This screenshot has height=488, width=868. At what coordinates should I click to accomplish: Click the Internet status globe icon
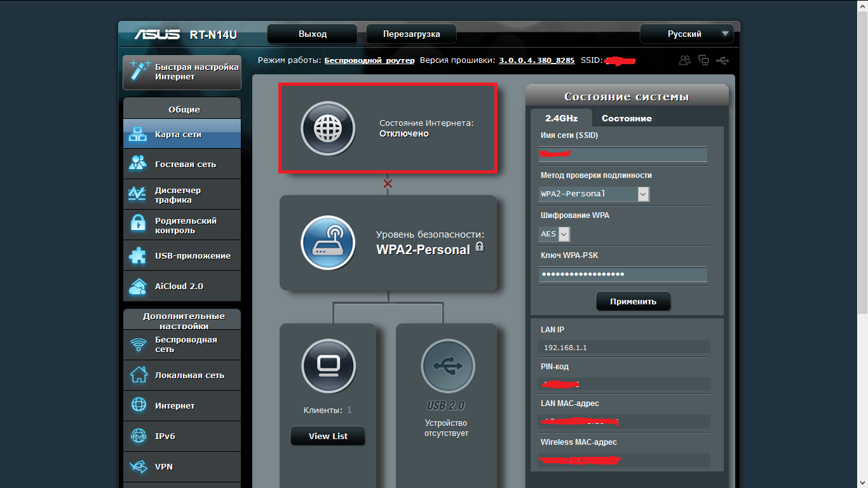(x=328, y=128)
